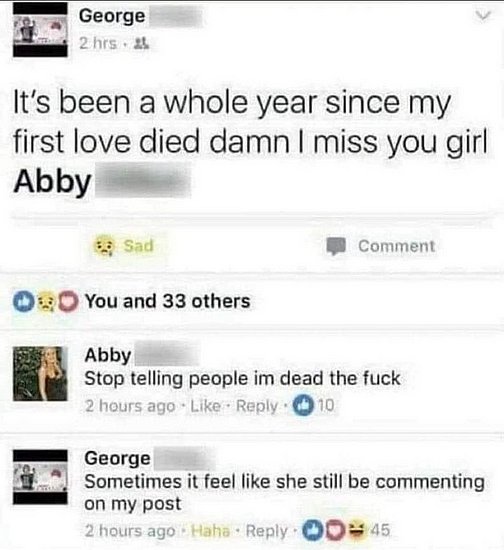Viewport: 504px width, 550px height.
Task: Click the heart love icon in reactions summary
Action: [68, 302]
